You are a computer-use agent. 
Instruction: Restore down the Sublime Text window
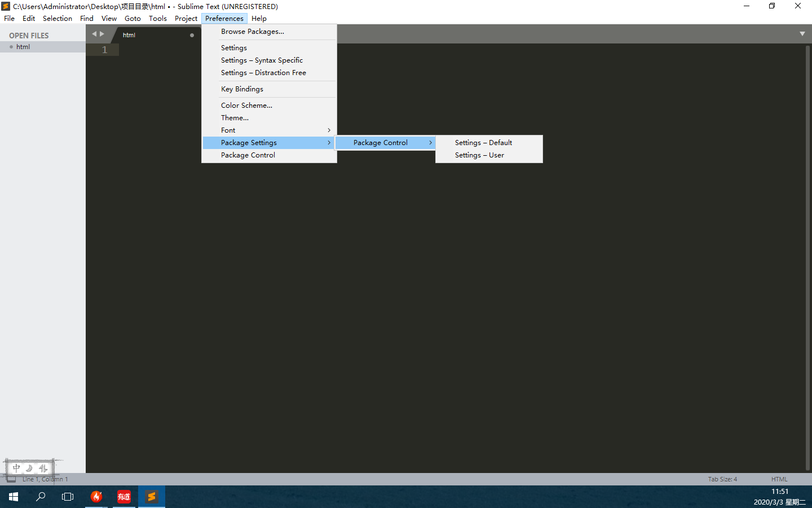point(772,6)
